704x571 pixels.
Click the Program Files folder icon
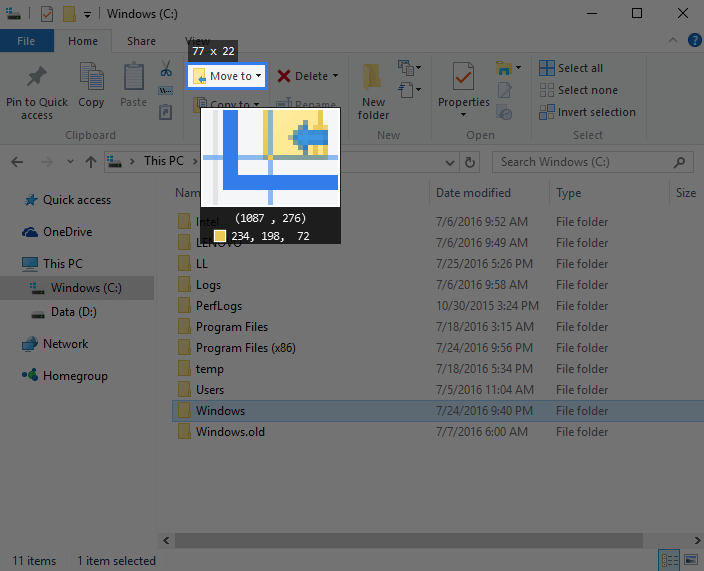pos(184,327)
